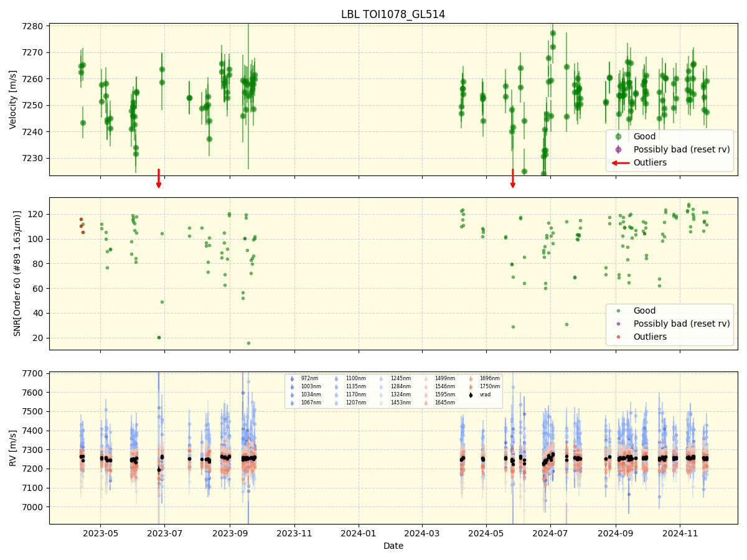This screenshot has width=747, height=560.
Task: Click the Velocity [m/s] y-axis label
Action: click(x=13, y=100)
